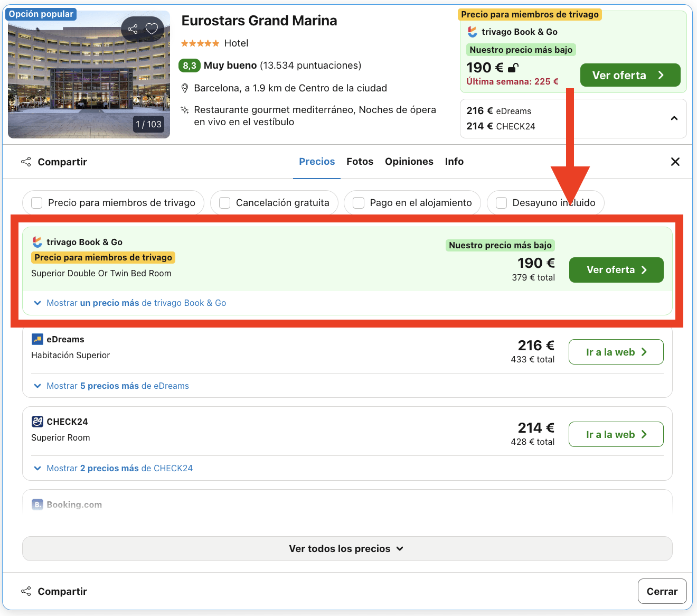Tick the Cancelación gratuita checkbox
This screenshot has height=616, width=697.
[225, 203]
